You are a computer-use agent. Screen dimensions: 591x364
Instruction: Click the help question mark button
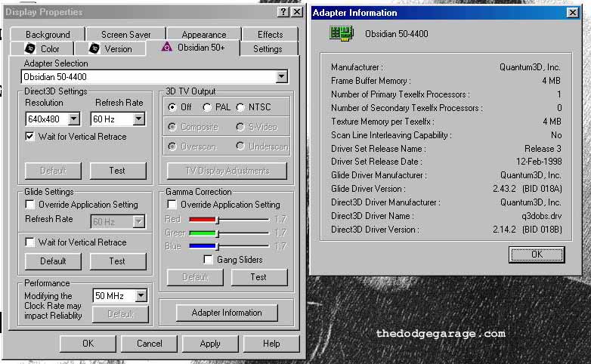pyautogui.click(x=283, y=12)
